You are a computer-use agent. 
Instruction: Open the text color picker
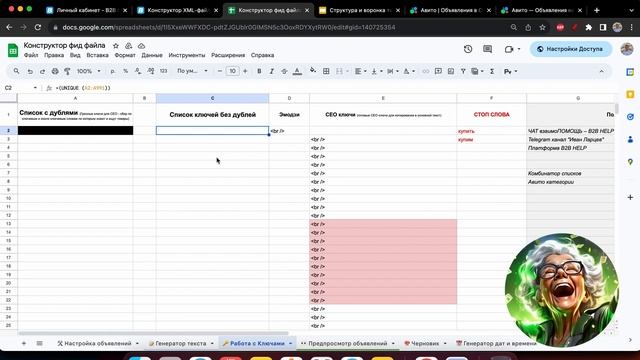pos(297,71)
